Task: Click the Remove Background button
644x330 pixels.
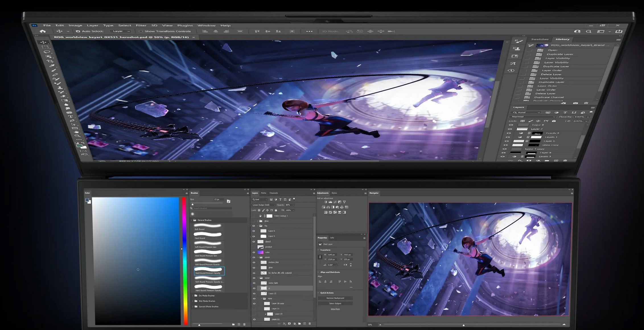Action: pyautogui.click(x=335, y=298)
